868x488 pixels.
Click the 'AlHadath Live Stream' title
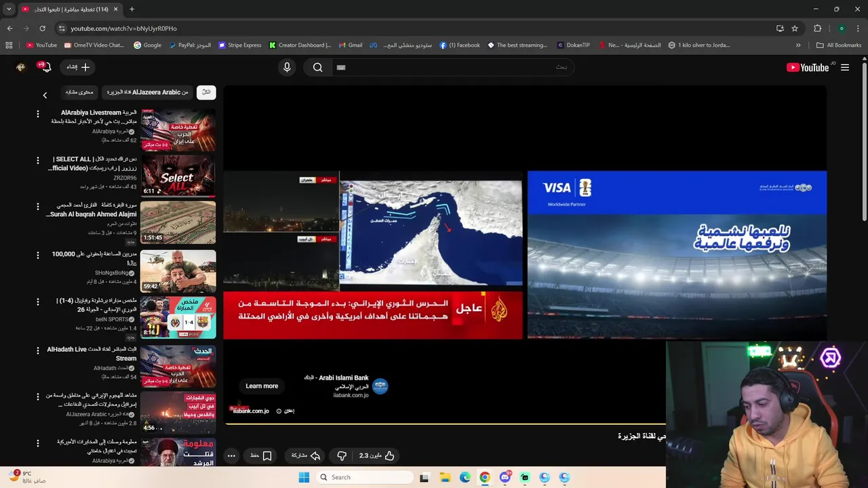[x=92, y=354]
